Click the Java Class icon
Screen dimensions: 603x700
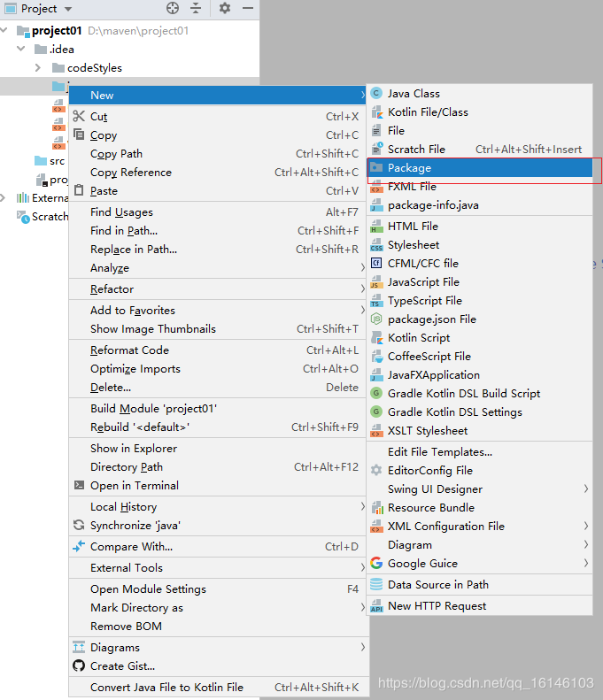(376, 93)
